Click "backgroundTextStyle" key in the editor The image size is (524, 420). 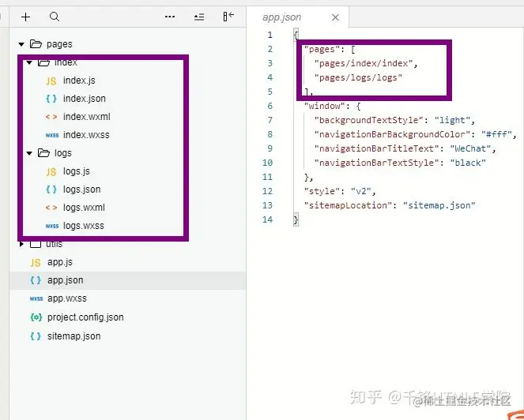[369, 120]
